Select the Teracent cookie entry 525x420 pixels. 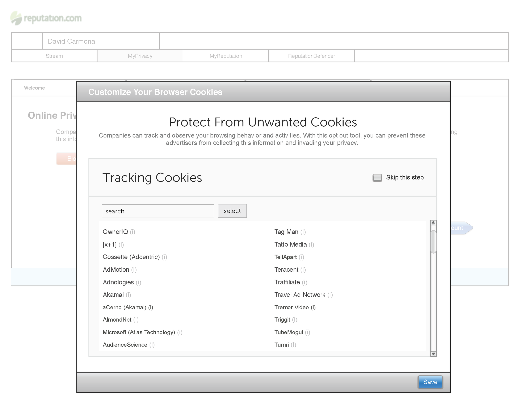click(x=286, y=270)
